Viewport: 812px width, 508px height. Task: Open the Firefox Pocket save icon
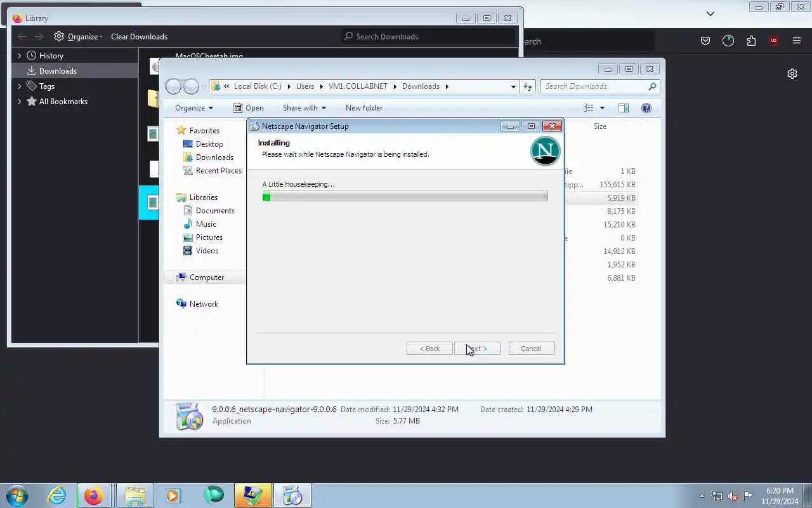705,41
